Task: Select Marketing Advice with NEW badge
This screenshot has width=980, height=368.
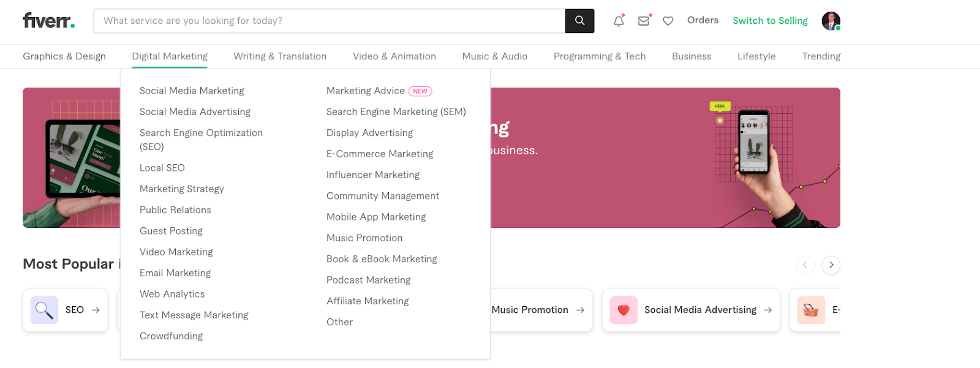Action: 366,91
